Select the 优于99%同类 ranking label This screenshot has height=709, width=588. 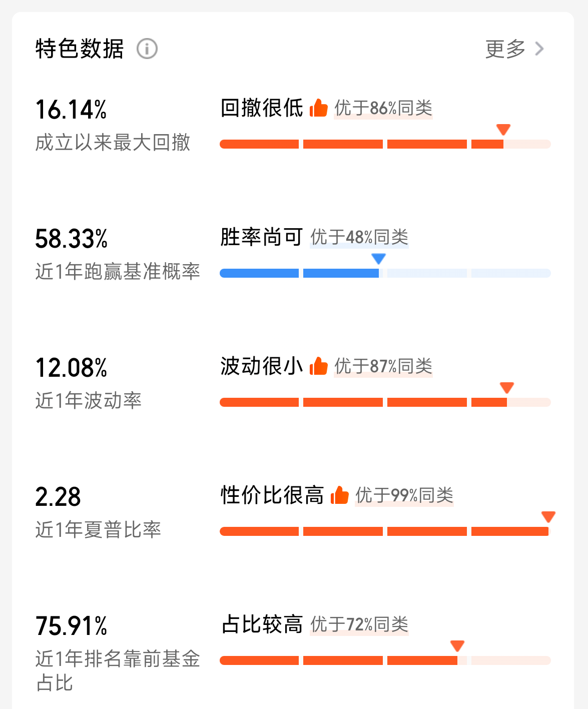[404, 495]
